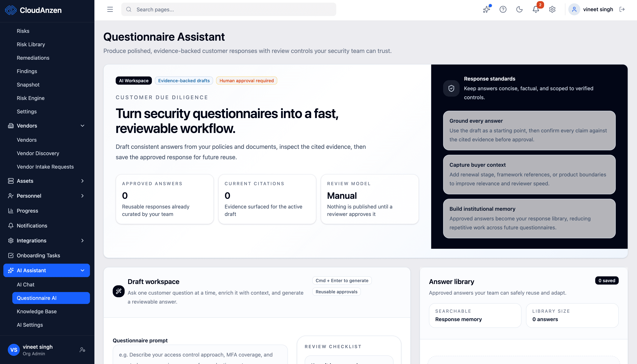Open the risk Settings sidebar item

[26, 112]
